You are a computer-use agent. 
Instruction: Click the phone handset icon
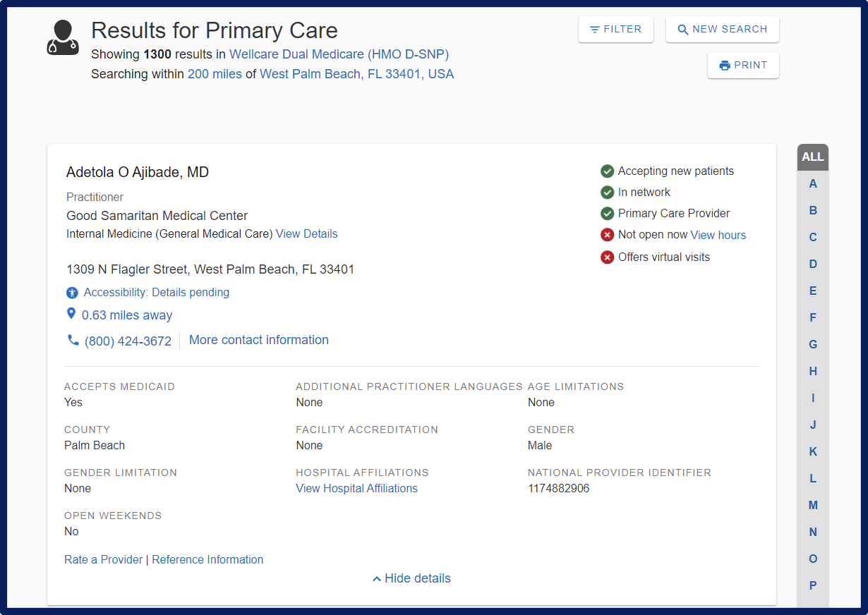(x=73, y=340)
